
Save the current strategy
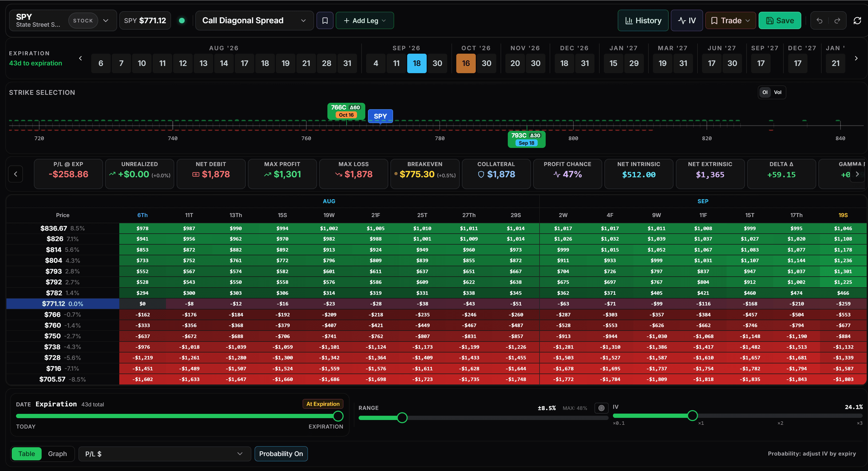tap(780, 21)
